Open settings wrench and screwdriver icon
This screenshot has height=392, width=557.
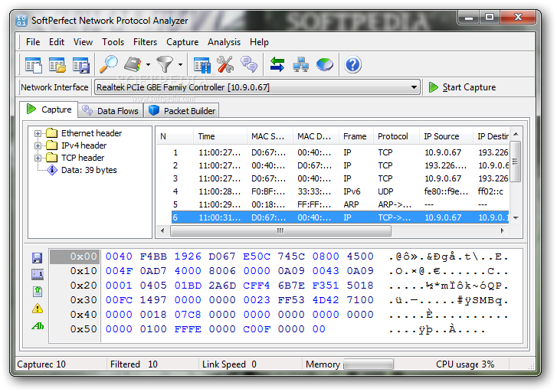click(225, 64)
